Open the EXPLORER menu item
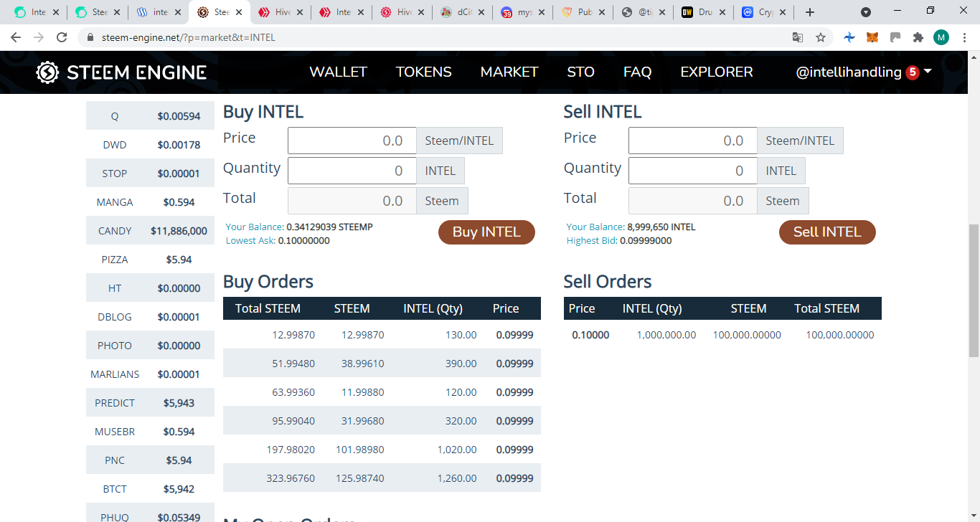 [717, 72]
